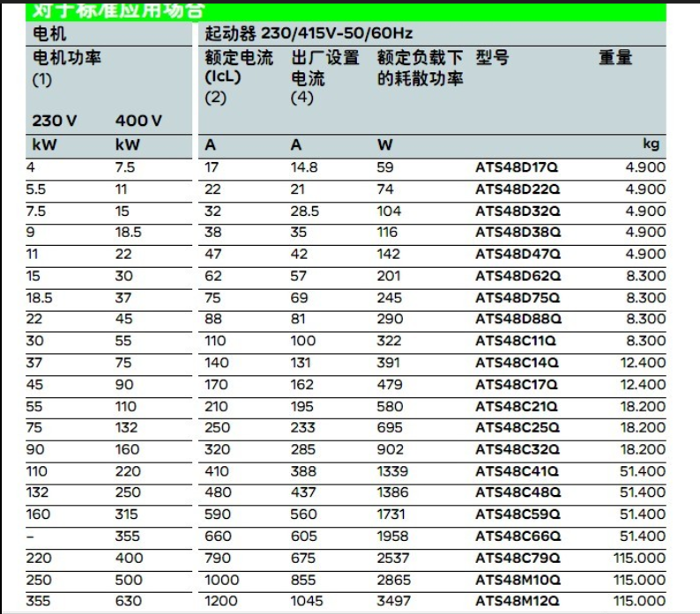The height and width of the screenshot is (614, 700).
Task: Select model number ATS48D75Q
Action: point(518,298)
